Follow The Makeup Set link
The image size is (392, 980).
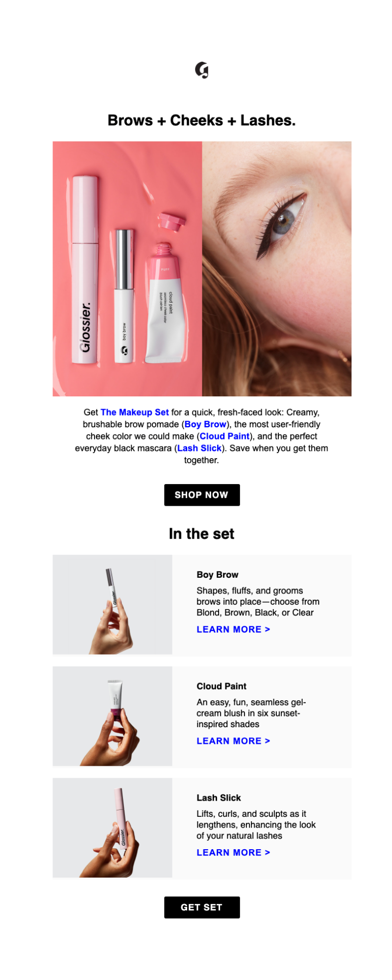(135, 413)
